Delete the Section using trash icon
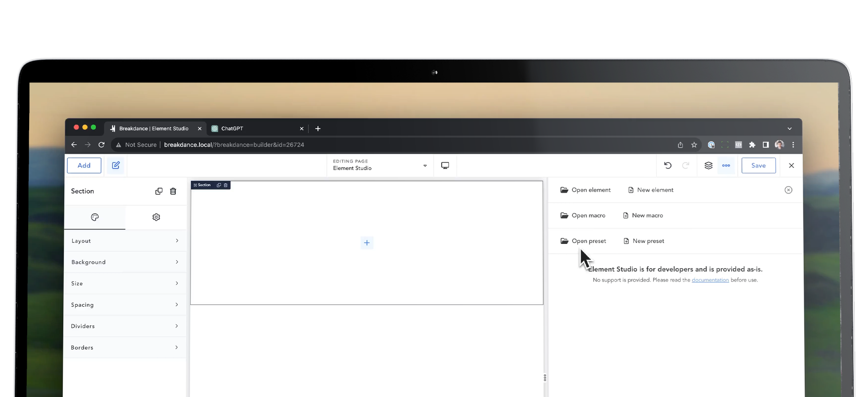 pos(173,191)
